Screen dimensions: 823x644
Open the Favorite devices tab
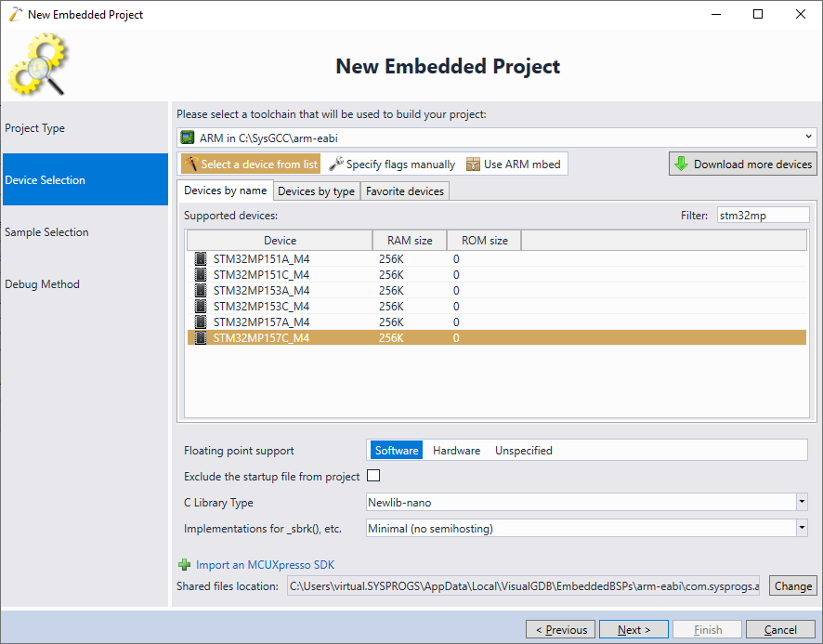pyautogui.click(x=405, y=191)
